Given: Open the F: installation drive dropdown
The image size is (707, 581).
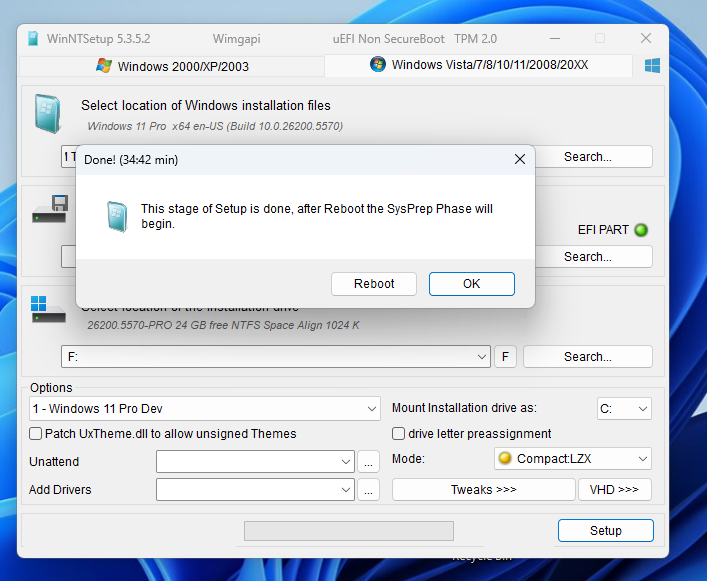Looking at the screenshot, I should pyautogui.click(x=275, y=357).
